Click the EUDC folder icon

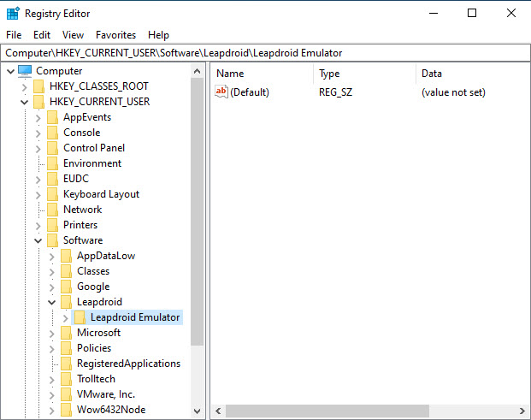click(52, 179)
